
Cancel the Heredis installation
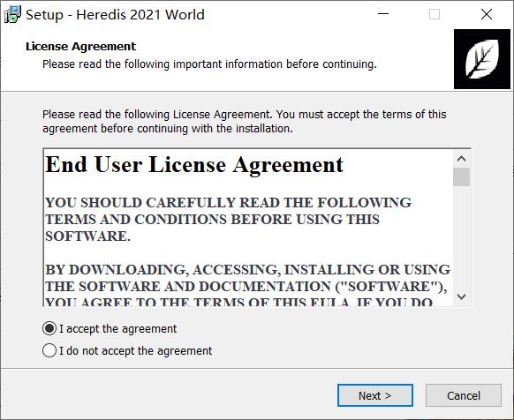463,395
